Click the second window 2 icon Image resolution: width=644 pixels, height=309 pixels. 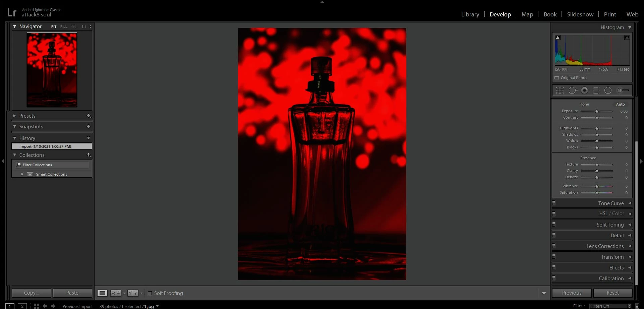pos(22,306)
